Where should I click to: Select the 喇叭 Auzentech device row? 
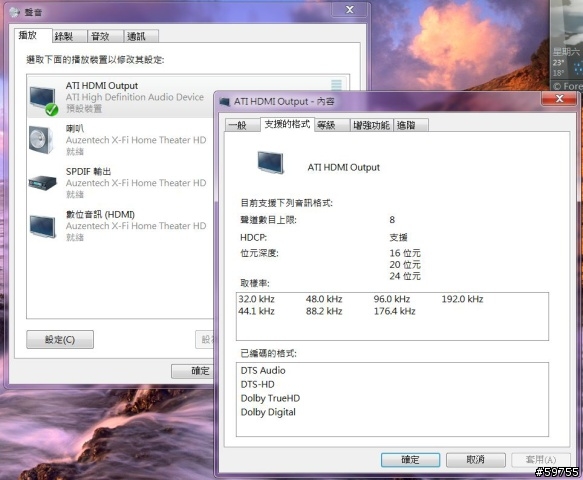[x=121, y=140]
